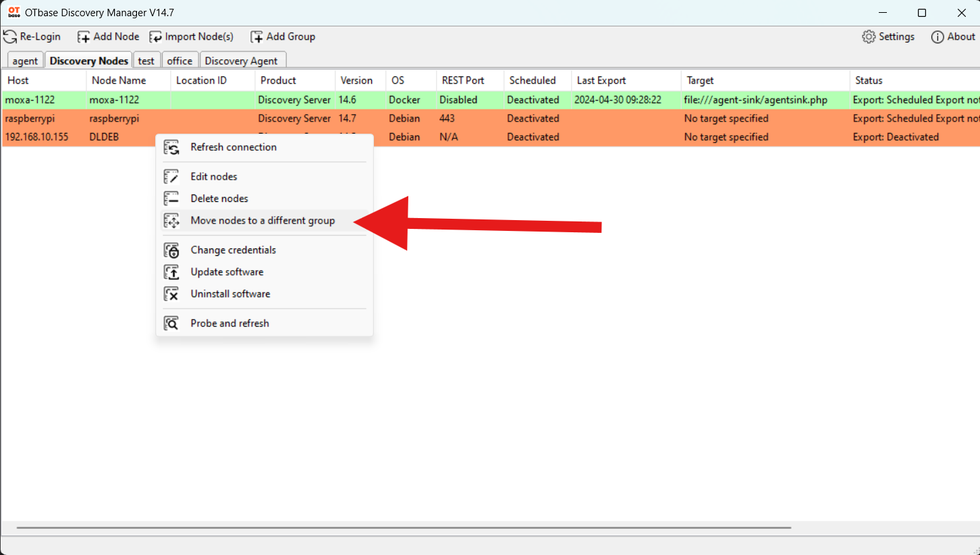Sort by the OS column header
Viewport: 980px width, 555px height.
pyautogui.click(x=411, y=80)
